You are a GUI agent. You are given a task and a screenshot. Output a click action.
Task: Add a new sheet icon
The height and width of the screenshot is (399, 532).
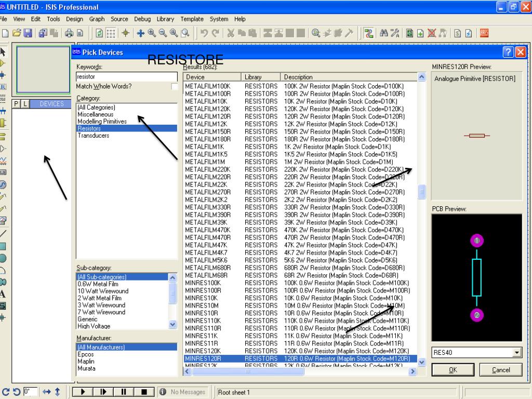pos(420,33)
